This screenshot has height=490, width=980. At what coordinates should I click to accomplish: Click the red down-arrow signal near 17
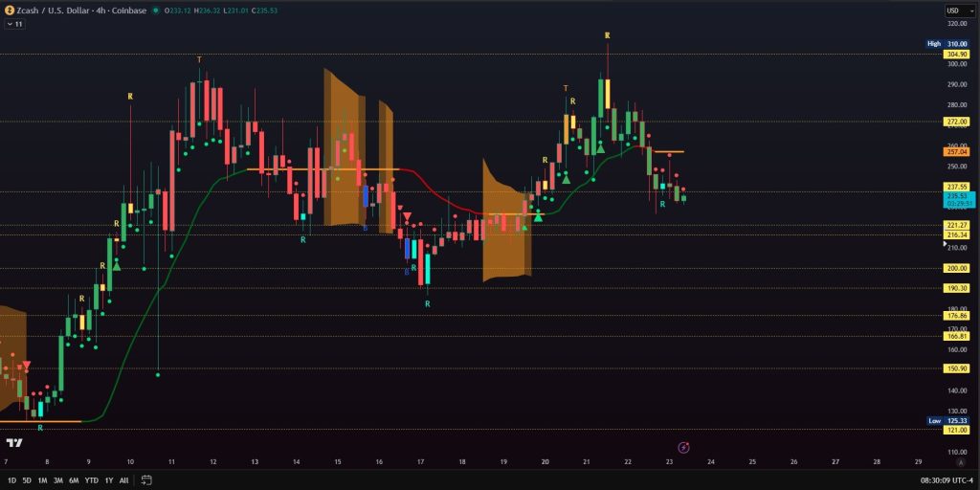point(406,219)
